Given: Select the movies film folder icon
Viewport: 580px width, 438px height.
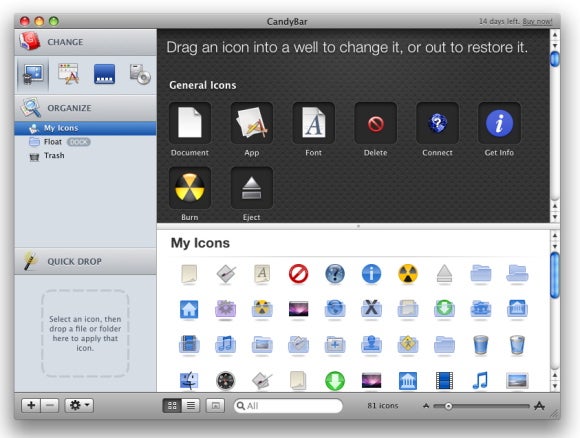Looking at the screenshot, I should click(x=189, y=344).
